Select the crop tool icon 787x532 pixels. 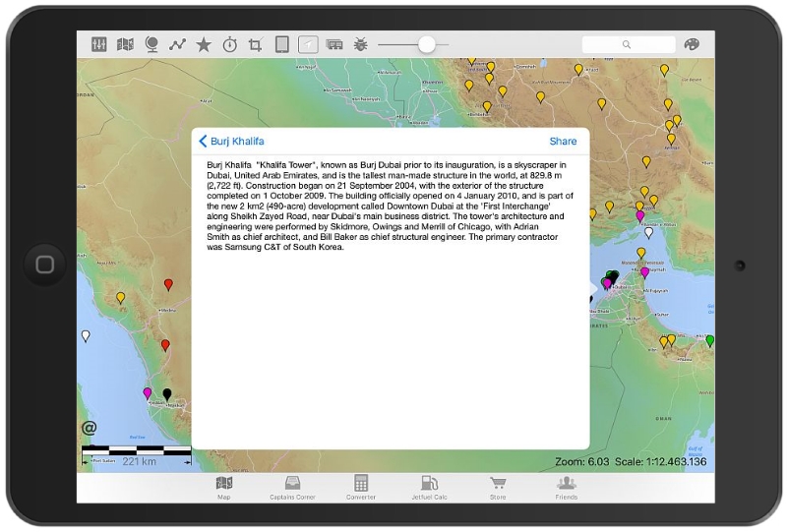point(256,45)
